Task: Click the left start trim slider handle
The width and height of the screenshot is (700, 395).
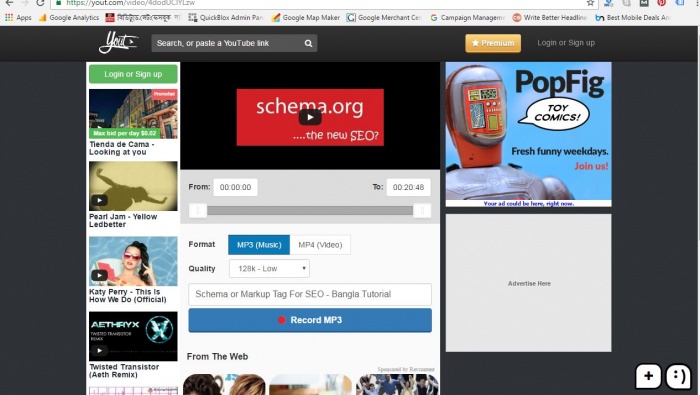Action: click(x=198, y=211)
